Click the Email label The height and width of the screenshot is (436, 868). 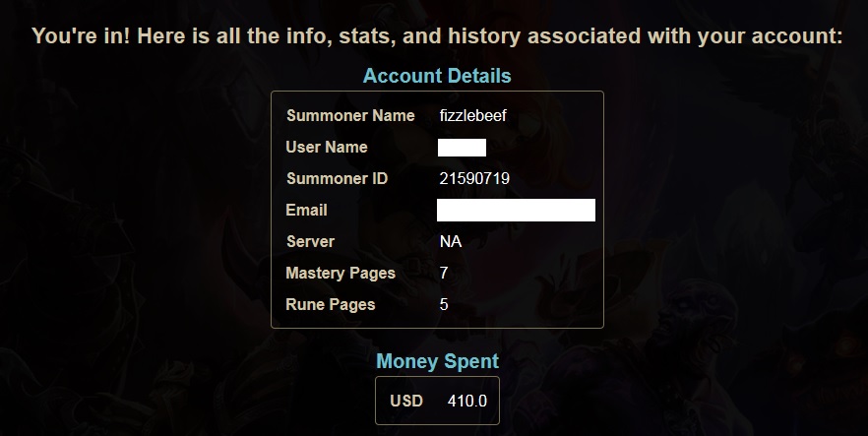(x=306, y=211)
